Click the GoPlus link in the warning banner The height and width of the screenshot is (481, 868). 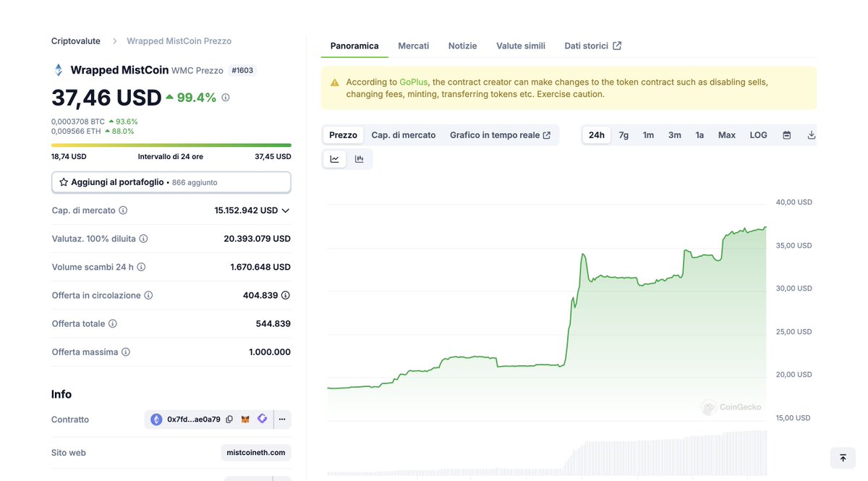[414, 82]
